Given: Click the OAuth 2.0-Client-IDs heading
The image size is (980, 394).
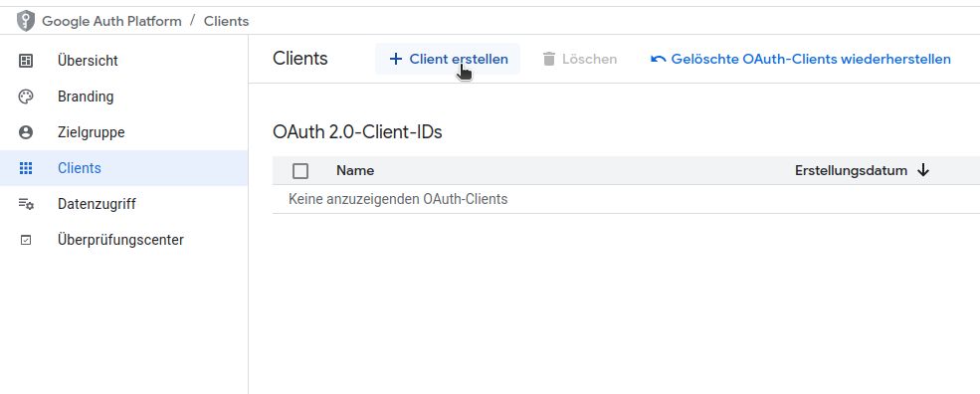Looking at the screenshot, I should tap(357, 132).
